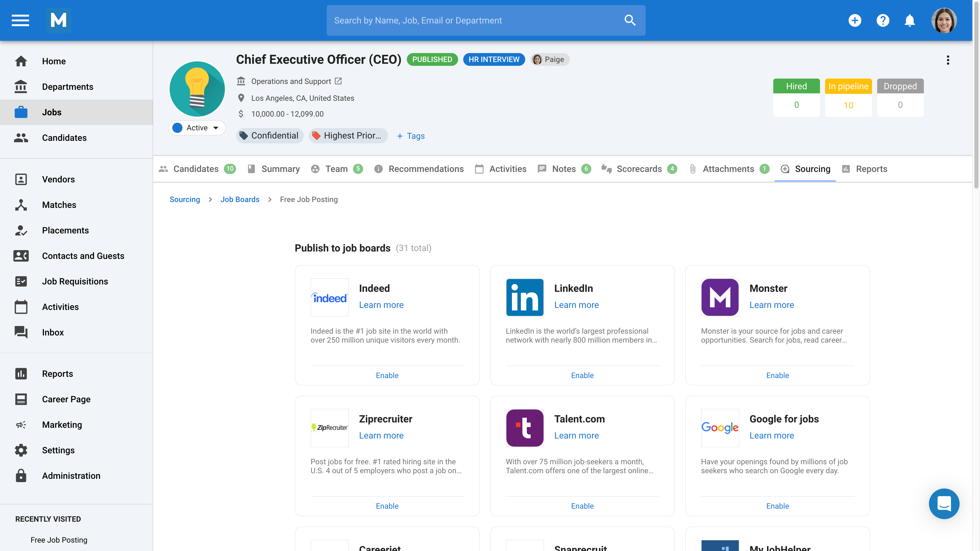The image size is (980, 551).
Task: Expand the Sourcing breadcrumb link
Action: pos(185,199)
